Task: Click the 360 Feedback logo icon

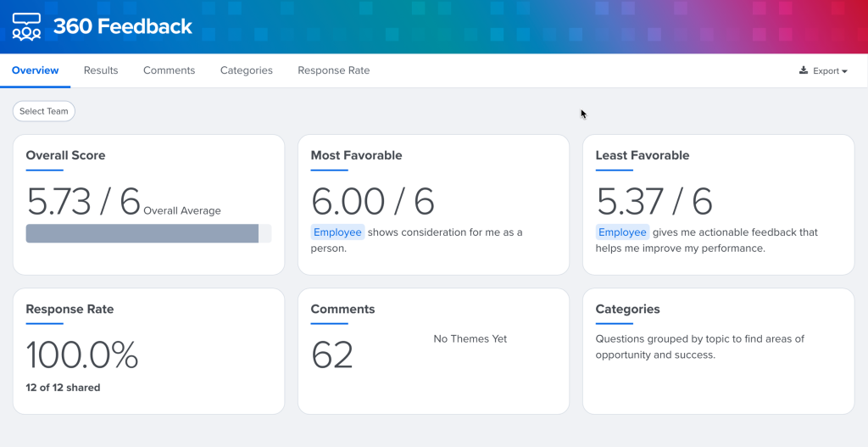Action: 27,27
